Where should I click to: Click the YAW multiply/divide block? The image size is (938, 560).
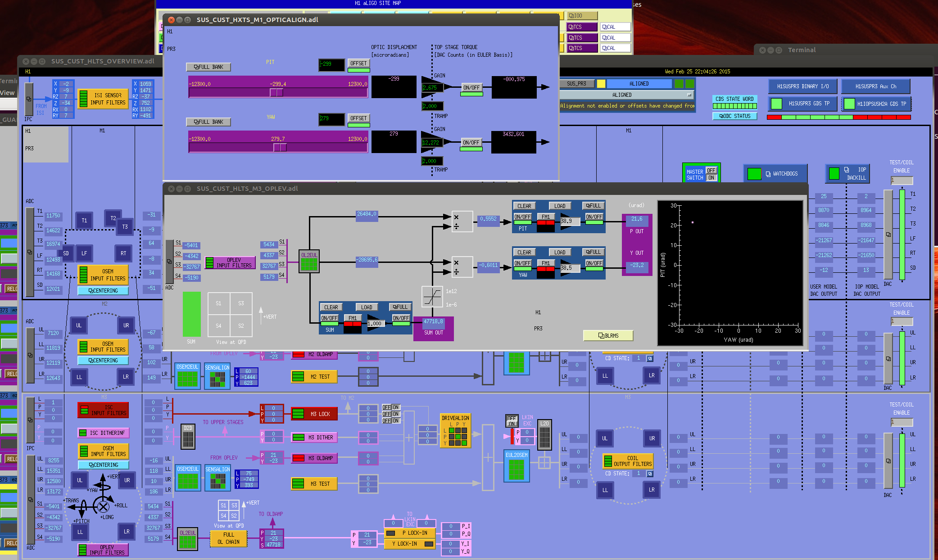(462, 267)
